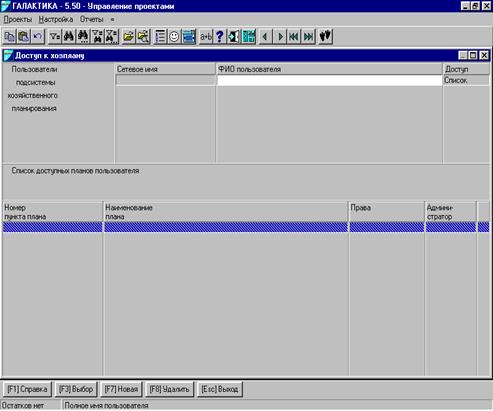
Task: Go to the next record arrow
Action: 280,36
